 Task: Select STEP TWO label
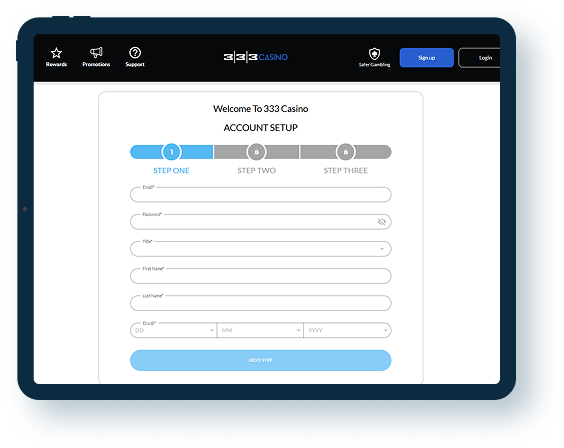coord(256,171)
